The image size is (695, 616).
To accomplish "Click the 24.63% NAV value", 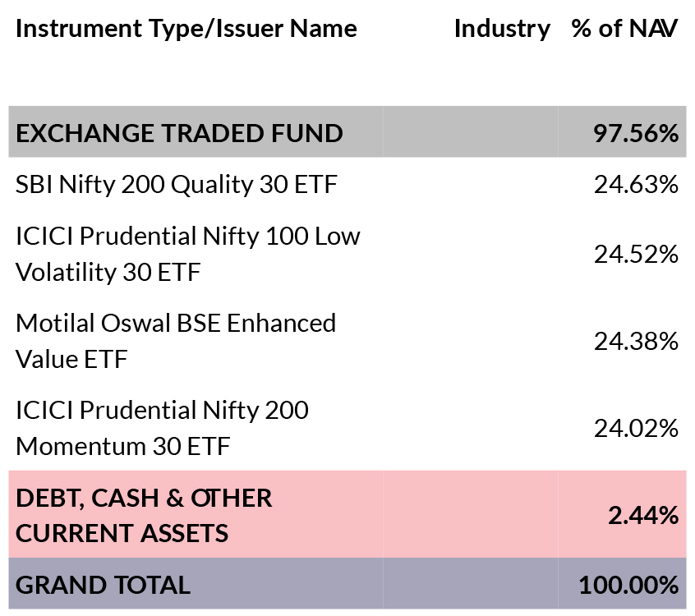I will click(636, 184).
